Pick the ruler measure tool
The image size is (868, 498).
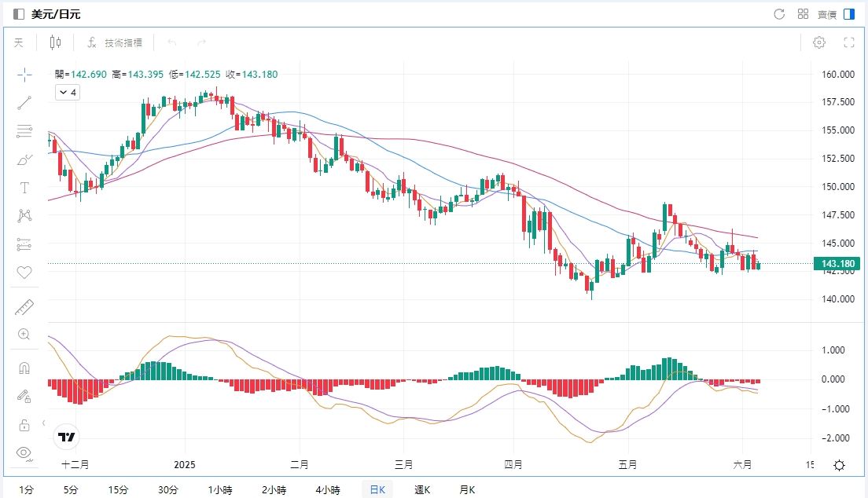click(x=24, y=307)
